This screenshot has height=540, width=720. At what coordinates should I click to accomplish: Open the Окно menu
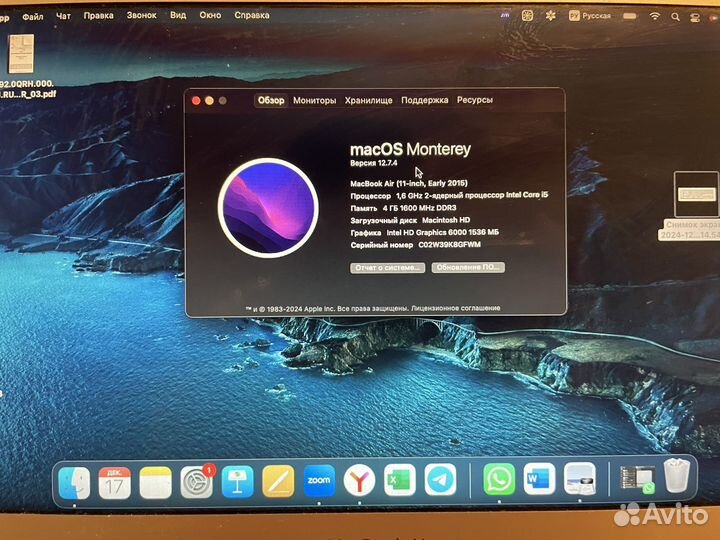tap(210, 15)
